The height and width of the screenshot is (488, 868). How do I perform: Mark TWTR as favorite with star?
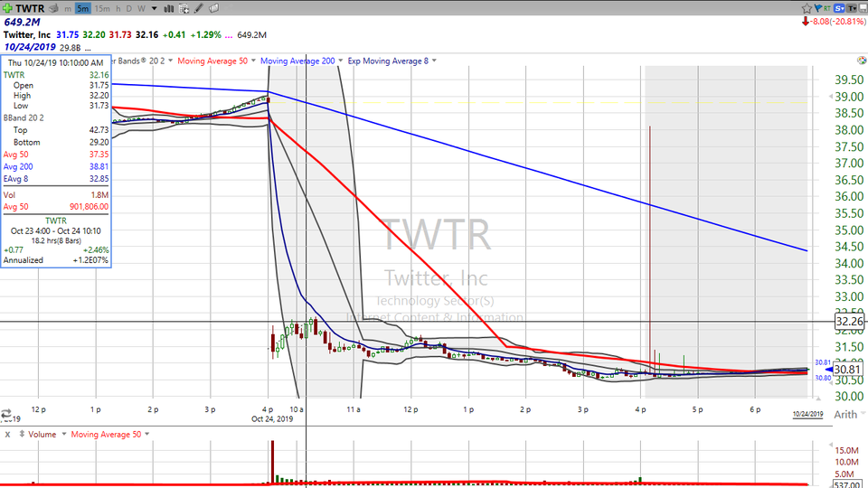click(807, 8)
